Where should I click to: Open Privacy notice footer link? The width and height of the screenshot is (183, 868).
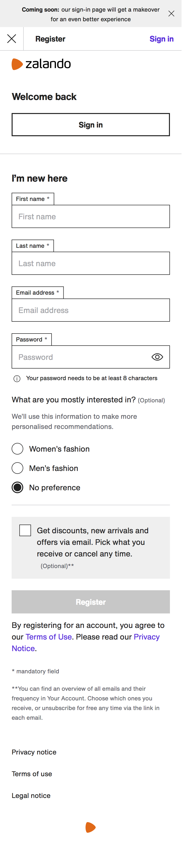[34, 752]
